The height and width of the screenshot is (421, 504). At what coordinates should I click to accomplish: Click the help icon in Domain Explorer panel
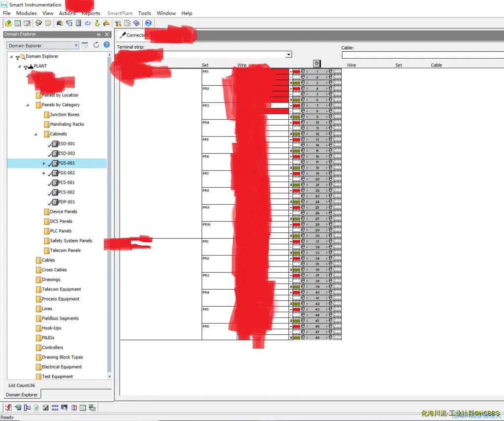pos(107,45)
